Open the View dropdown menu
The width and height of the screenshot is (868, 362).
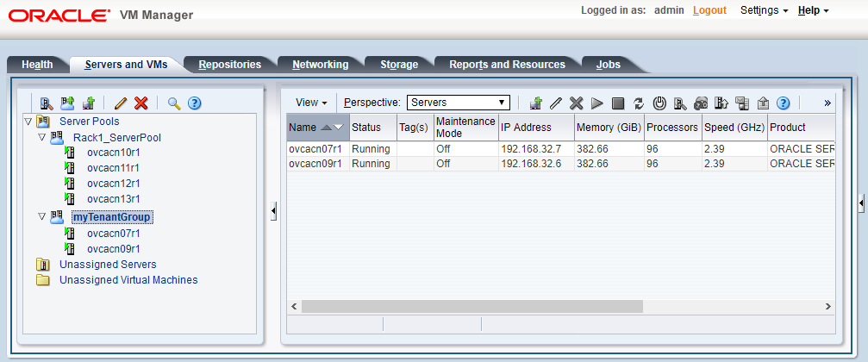click(312, 103)
